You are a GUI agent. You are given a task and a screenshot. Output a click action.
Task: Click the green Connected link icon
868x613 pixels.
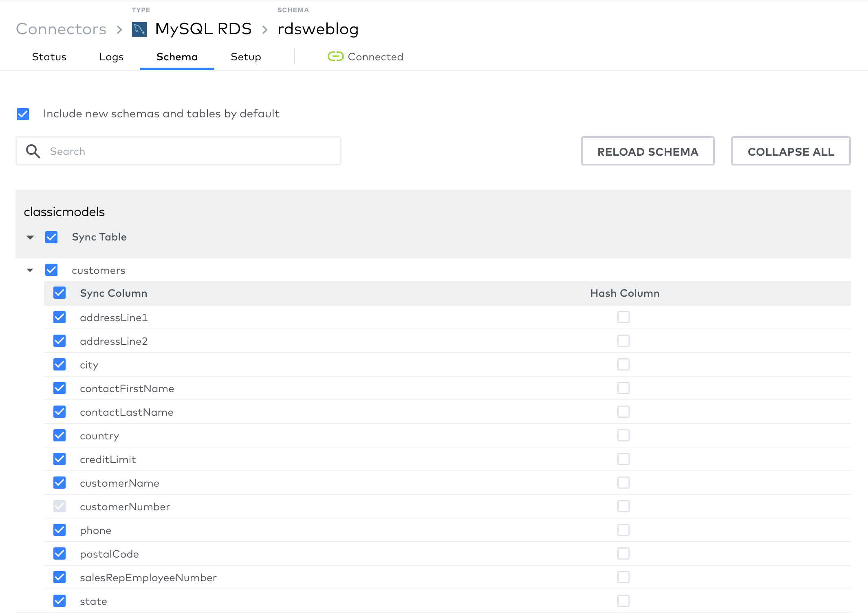335,57
